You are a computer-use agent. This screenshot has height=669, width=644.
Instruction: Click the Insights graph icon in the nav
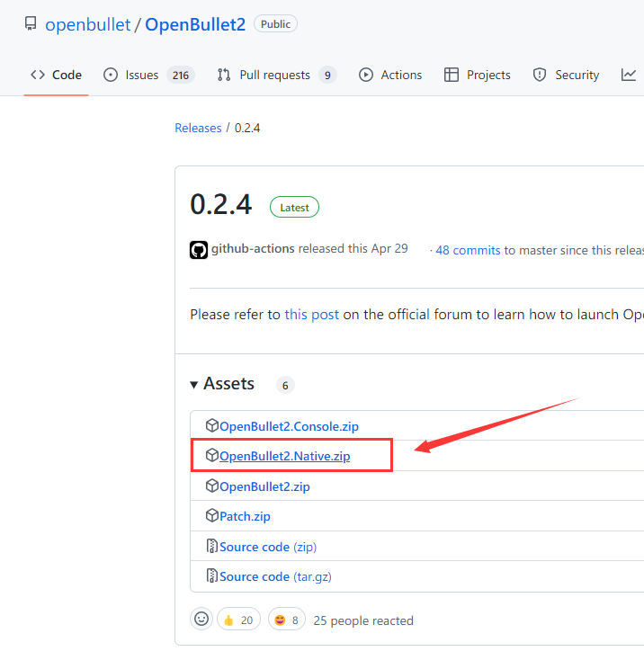[x=629, y=75]
